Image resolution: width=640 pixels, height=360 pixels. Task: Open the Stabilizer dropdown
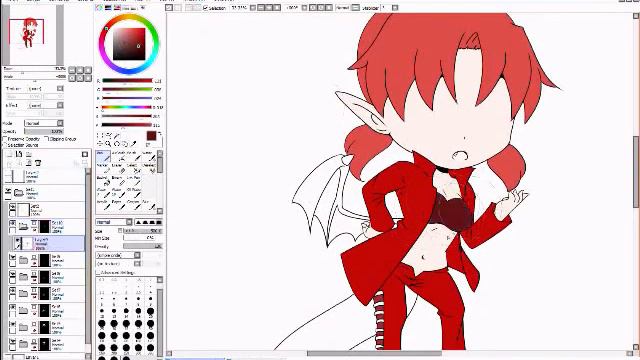coord(395,8)
